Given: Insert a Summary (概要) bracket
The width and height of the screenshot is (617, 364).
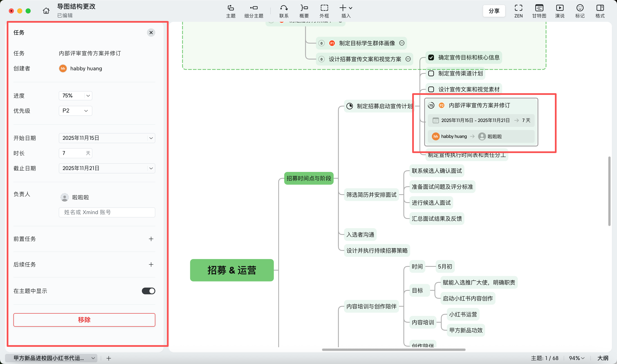Looking at the screenshot, I should pos(304,8).
